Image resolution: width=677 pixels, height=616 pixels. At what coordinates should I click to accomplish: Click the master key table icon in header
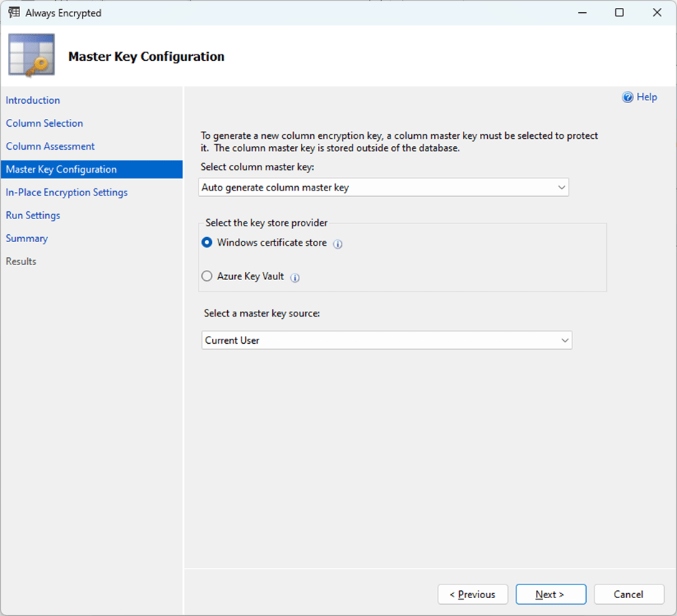[32, 55]
